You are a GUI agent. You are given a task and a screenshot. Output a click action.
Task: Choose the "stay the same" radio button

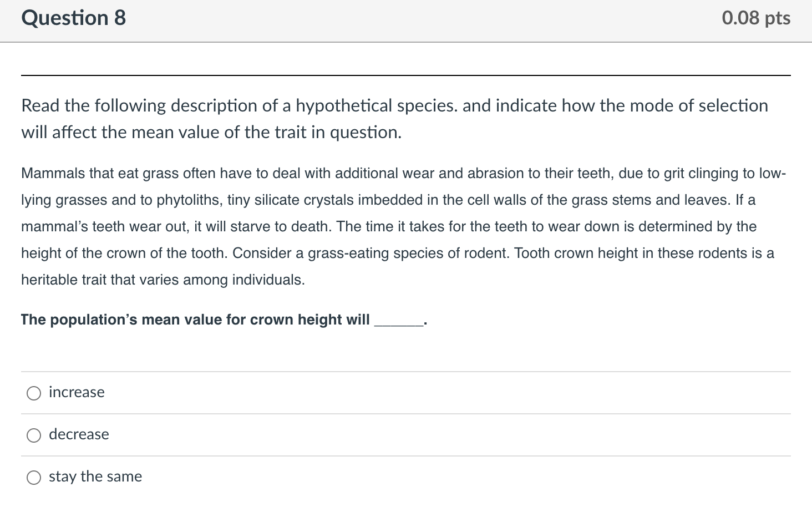(33, 477)
